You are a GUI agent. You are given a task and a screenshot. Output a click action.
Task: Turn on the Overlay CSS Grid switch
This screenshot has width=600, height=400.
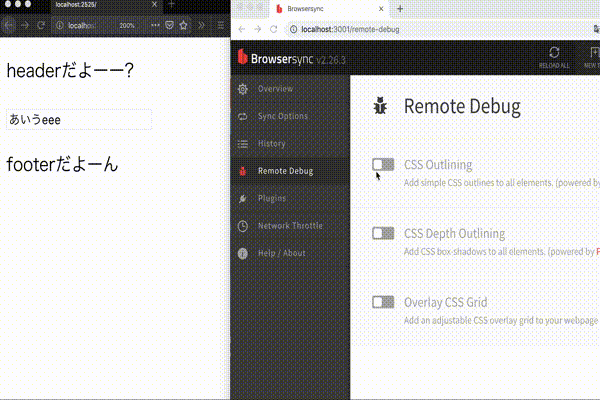383,302
